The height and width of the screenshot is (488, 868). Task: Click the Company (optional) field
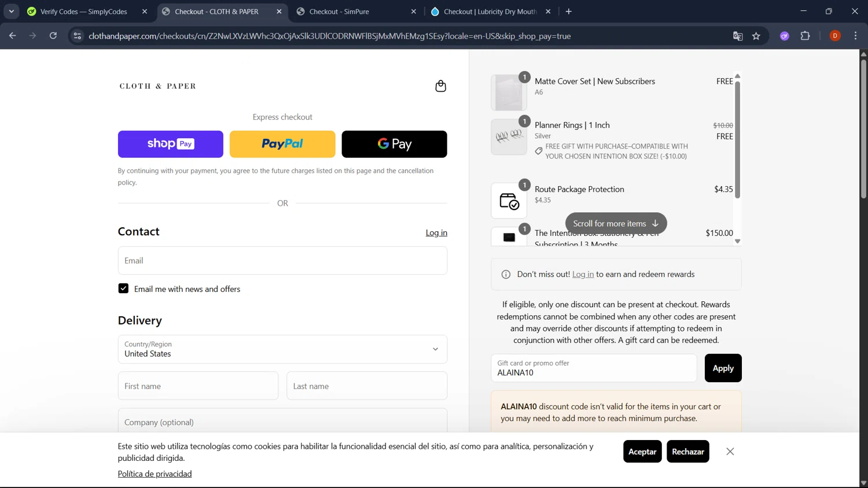tap(282, 420)
